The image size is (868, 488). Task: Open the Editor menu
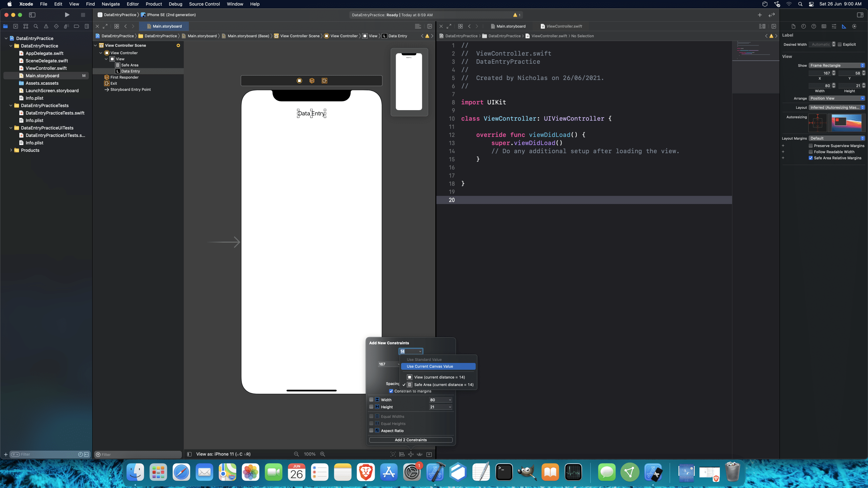pos(133,4)
